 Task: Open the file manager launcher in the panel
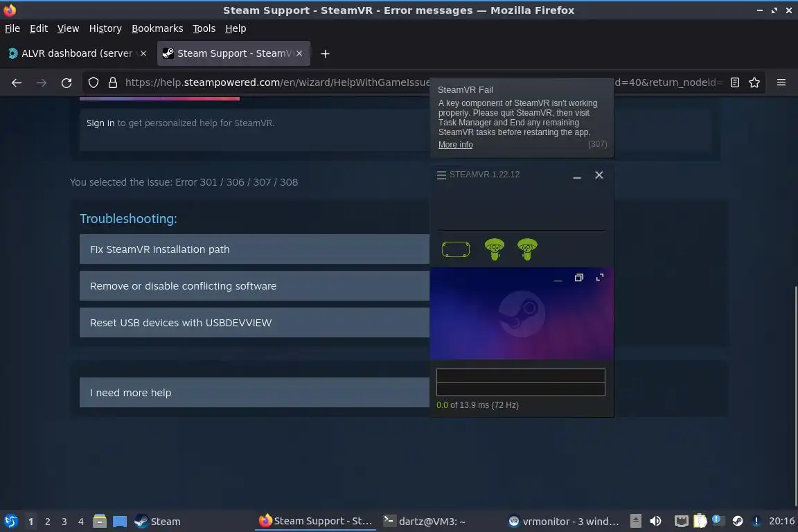click(100, 521)
